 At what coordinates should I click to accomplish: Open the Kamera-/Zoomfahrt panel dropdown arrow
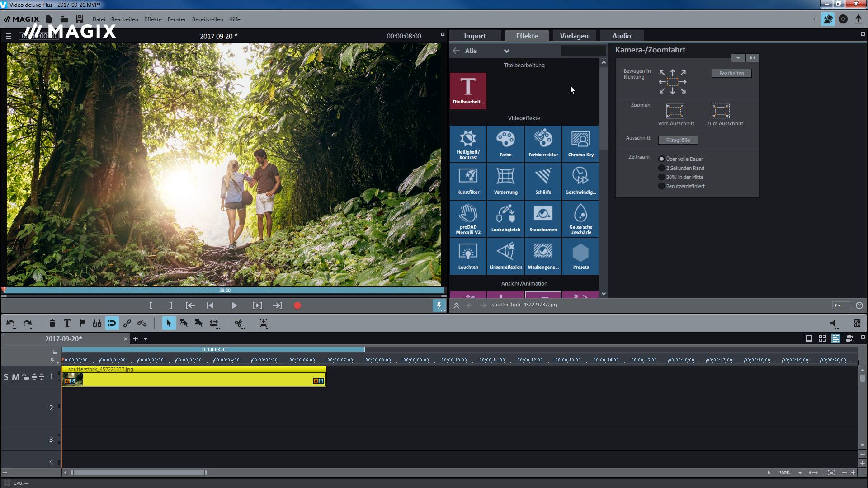pos(738,58)
